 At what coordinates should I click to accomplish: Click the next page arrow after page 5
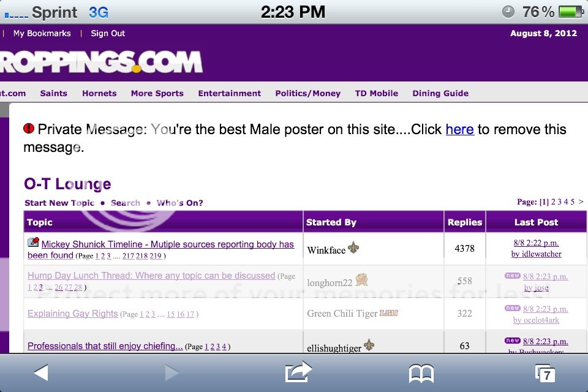click(581, 202)
